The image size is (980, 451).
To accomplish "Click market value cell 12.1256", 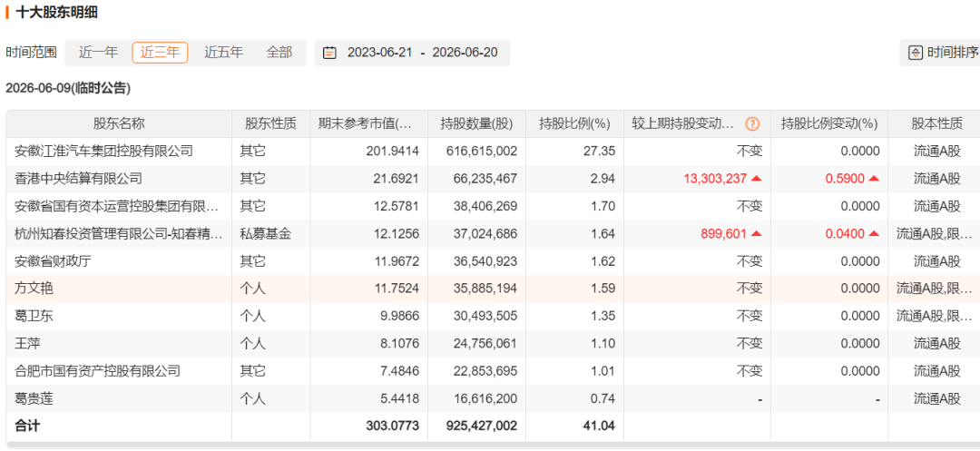I will tap(397, 233).
